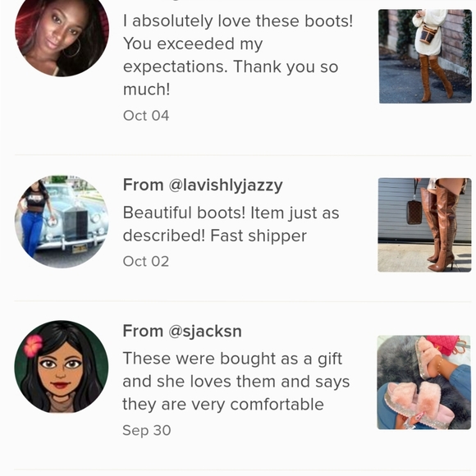This screenshot has width=476, height=476.
Task: Open sjacksn's cartoon avatar with flower
Action: [62, 367]
